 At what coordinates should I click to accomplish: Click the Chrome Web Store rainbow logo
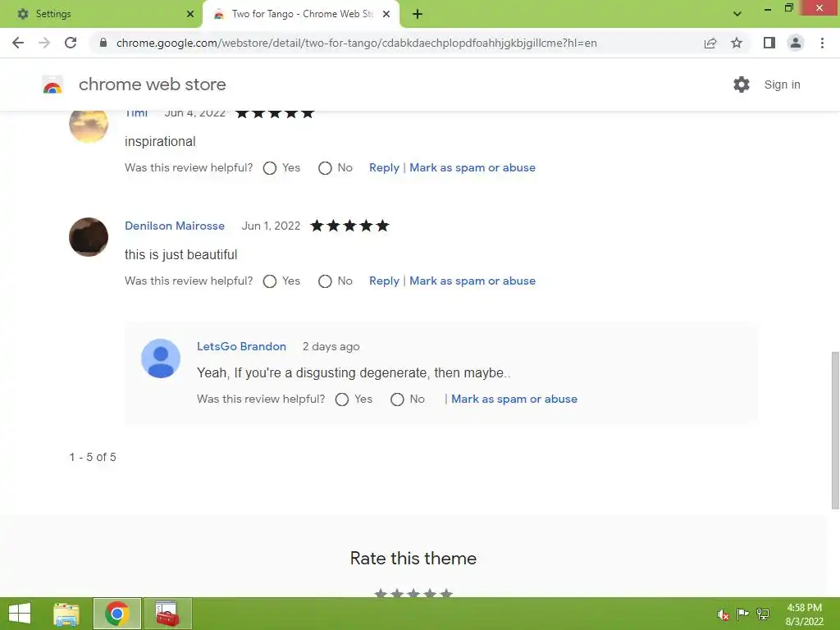click(x=52, y=84)
